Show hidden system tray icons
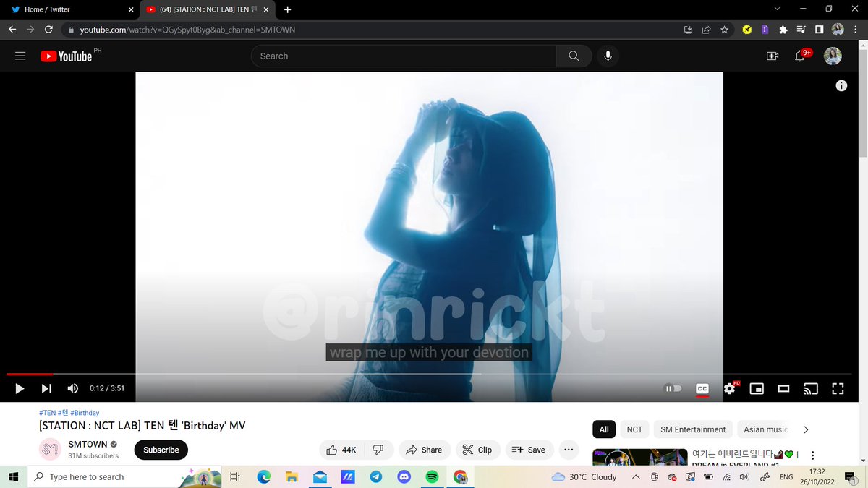868x488 pixels. pyautogui.click(x=636, y=476)
